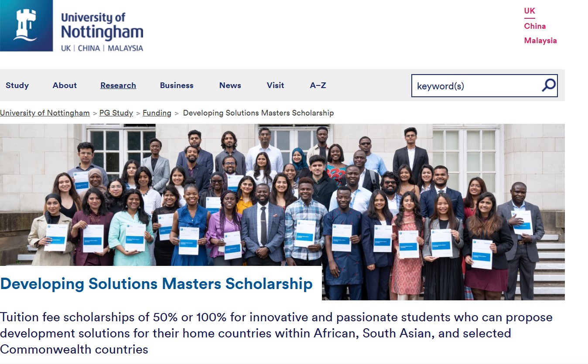Select the Malaysia campus link
The image size is (588, 364).
pos(540,40)
